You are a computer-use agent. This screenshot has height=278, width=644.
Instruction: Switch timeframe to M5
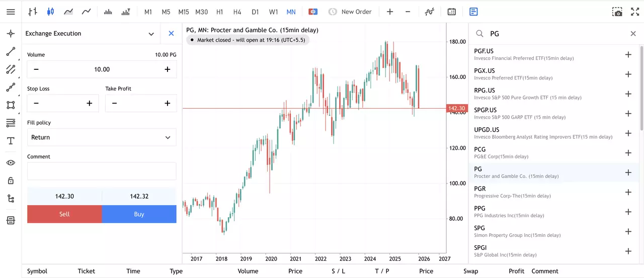click(166, 12)
